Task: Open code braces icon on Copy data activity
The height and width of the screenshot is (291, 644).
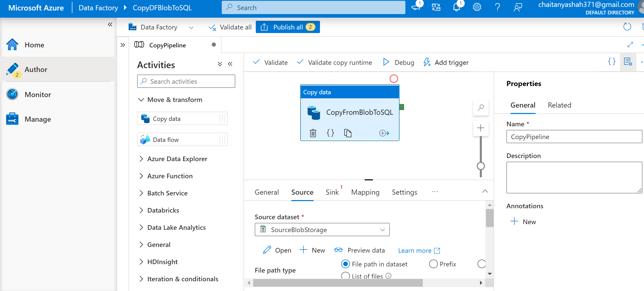Action: [330, 133]
